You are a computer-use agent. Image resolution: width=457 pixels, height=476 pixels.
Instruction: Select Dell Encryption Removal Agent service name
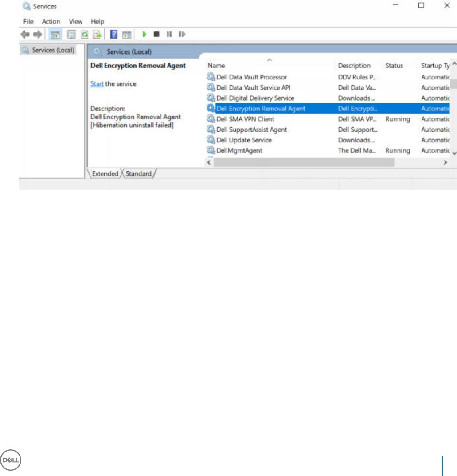pyautogui.click(x=261, y=109)
